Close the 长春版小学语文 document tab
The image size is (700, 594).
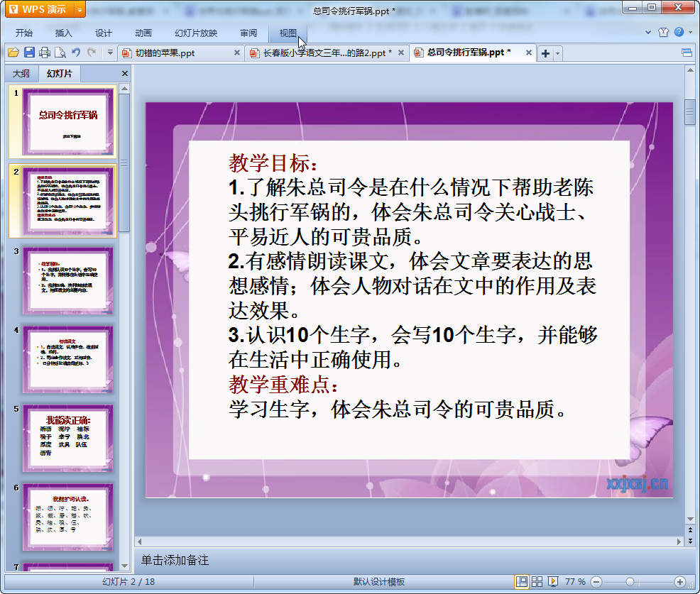click(x=401, y=53)
